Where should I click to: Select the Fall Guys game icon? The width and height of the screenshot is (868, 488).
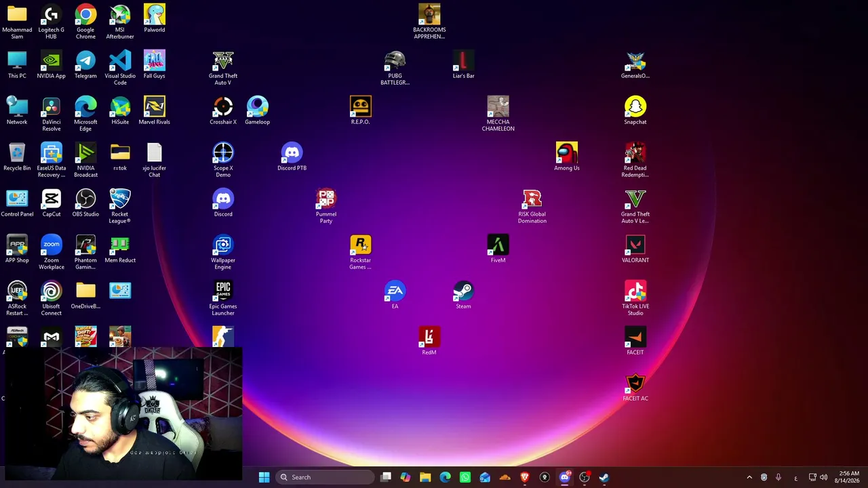[x=155, y=64]
